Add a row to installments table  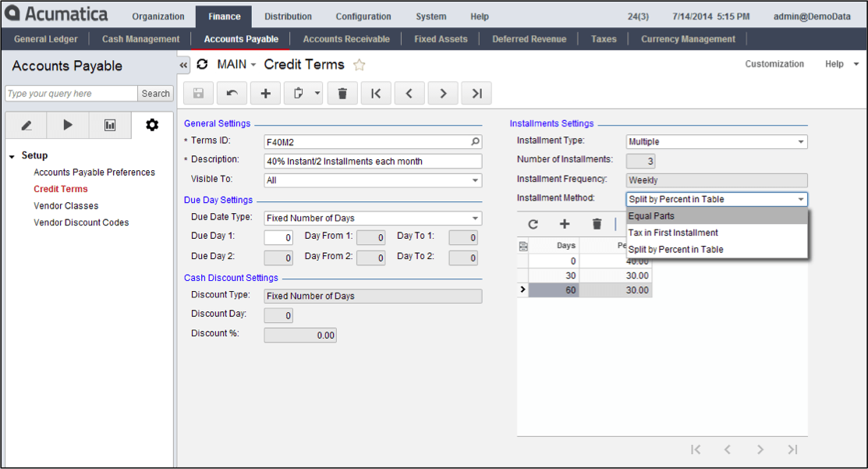pos(565,224)
